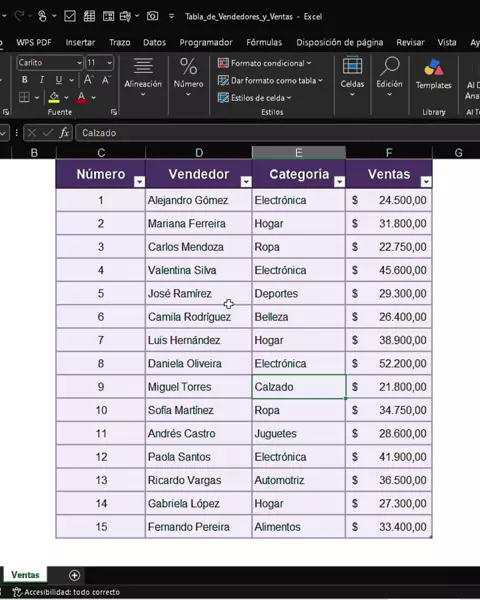
Task: Toggle bold formatting B button
Action: [x=24, y=80]
